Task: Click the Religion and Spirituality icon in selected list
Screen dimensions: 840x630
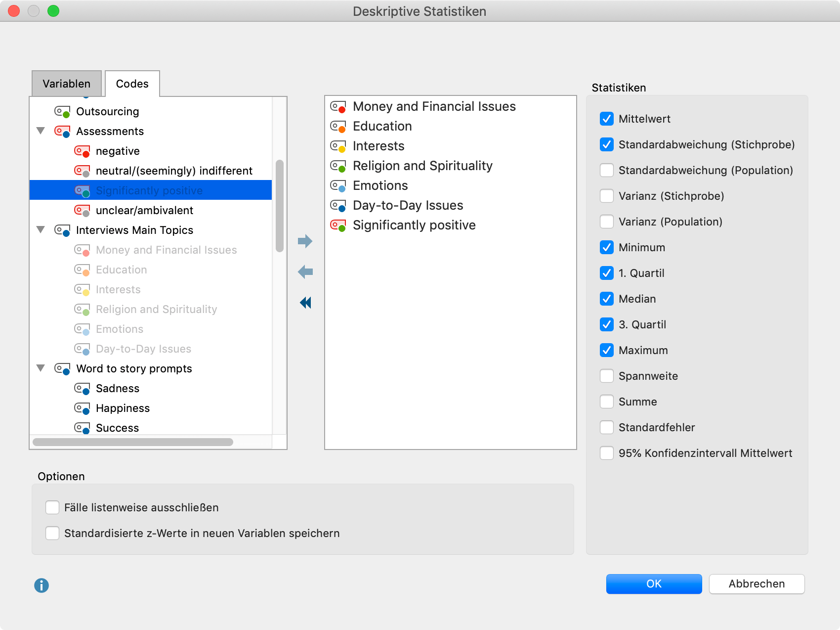Action: [338, 166]
